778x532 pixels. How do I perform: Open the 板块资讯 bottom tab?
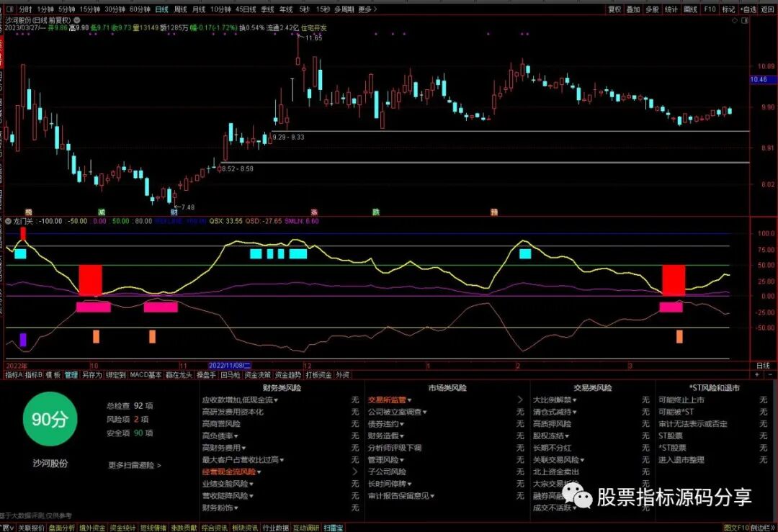tap(245, 528)
